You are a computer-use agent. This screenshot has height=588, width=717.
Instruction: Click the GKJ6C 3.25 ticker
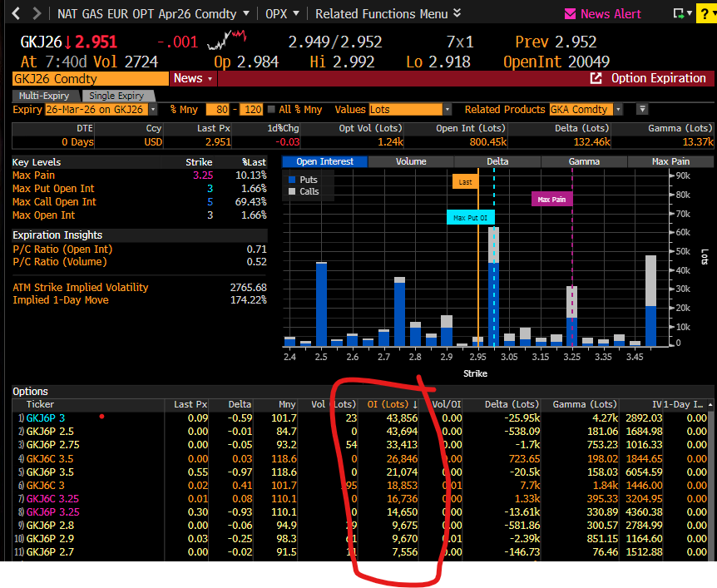(52, 498)
